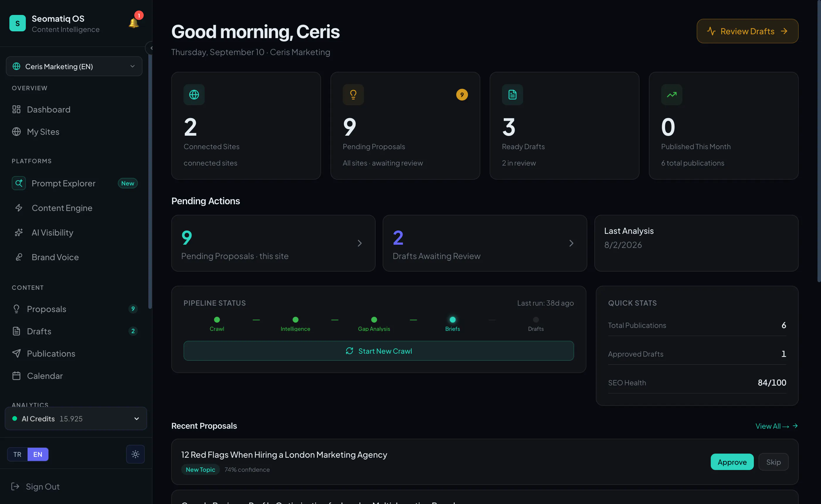The image size is (821, 504).
Task: Click the Drafts document icon in sidebar
Action: pyautogui.click(x=16, y=331)
